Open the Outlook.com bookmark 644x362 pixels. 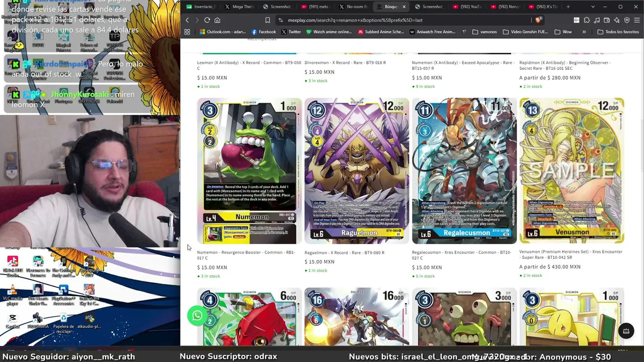tap(222, 32)
